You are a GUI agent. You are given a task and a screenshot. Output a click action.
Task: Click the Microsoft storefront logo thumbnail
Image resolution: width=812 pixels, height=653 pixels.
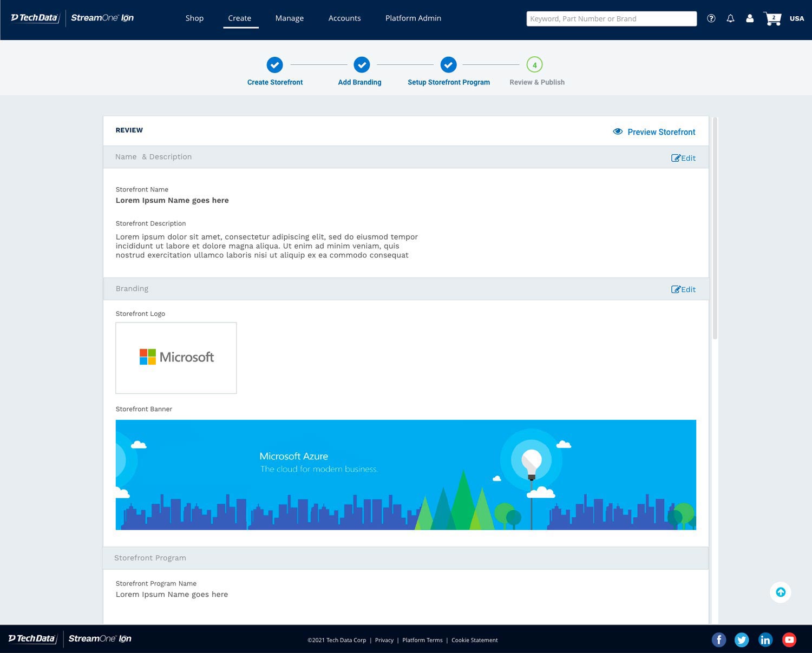point(176,358)
